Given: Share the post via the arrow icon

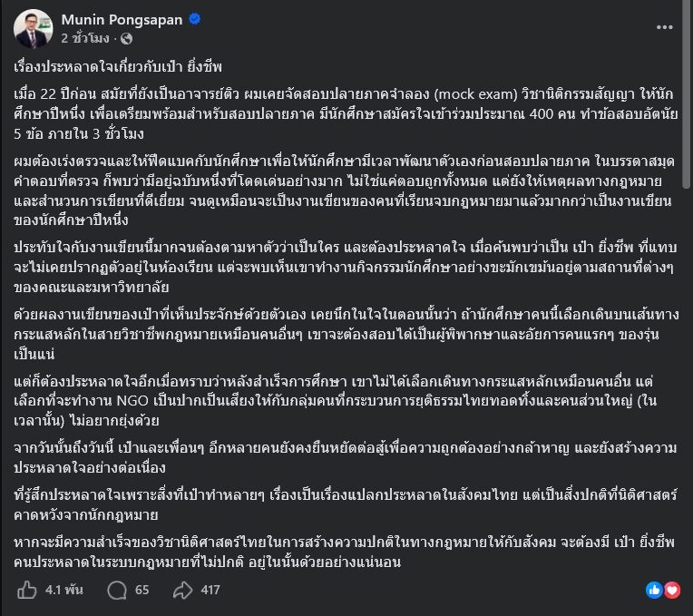Looking at the screenshot, I should coord(183,590).
